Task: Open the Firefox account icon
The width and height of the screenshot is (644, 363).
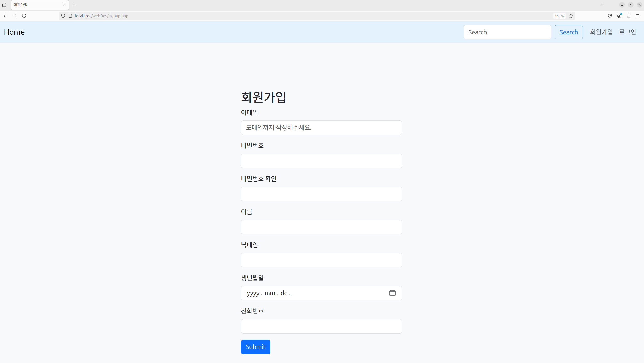Action: pos(619,16)
